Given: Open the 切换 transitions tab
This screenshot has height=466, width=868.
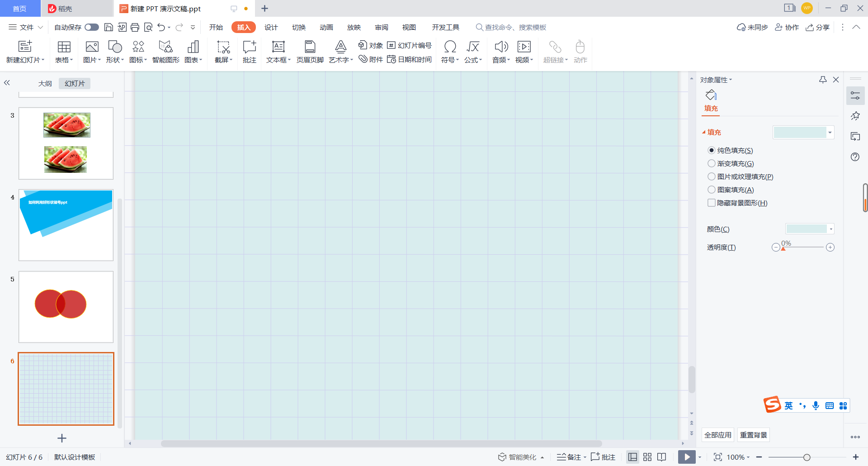Looking at the screenshot, I should tap(299, 27).
